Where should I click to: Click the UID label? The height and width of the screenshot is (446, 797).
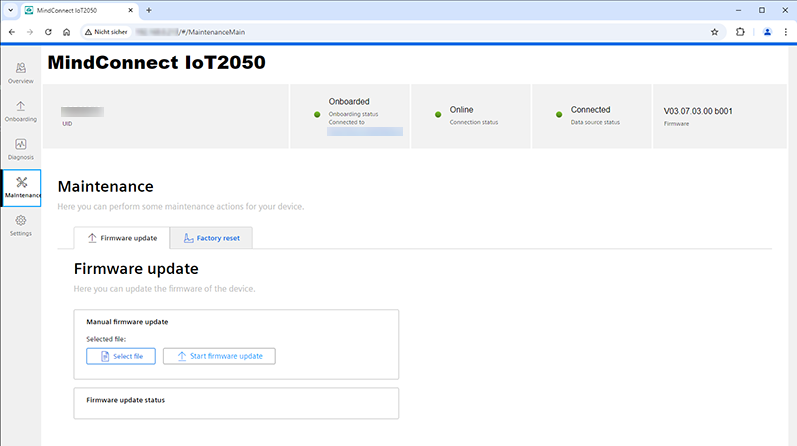pyautogui.click(x=67, y=124)
